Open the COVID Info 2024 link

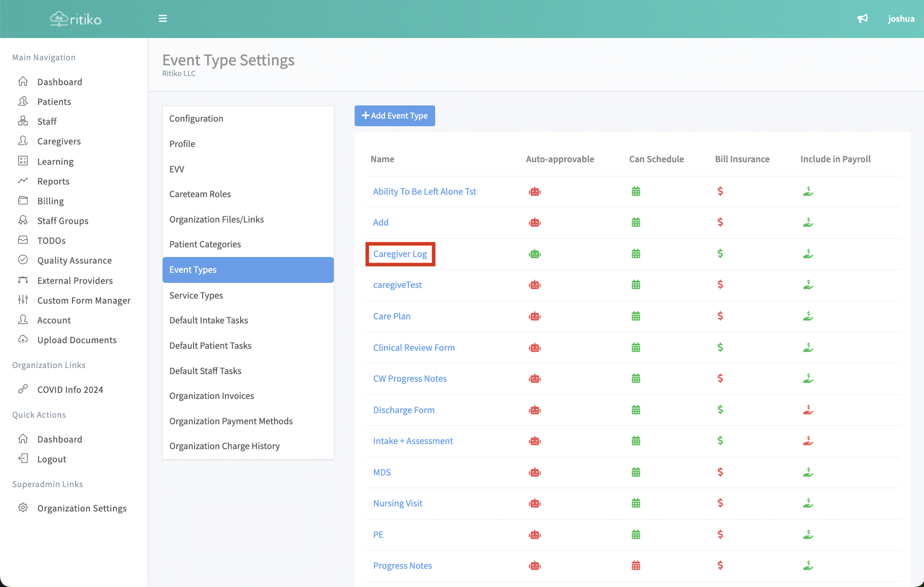[x=70, y=390]
